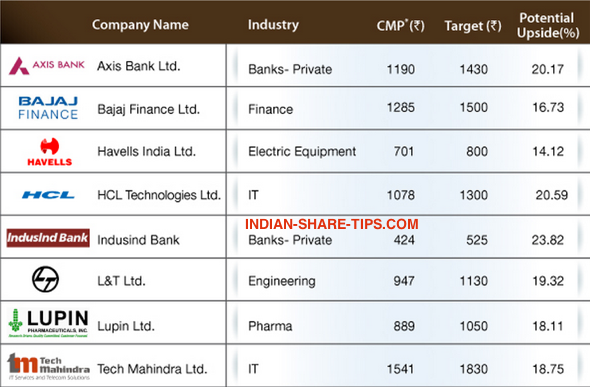
Task: Select the Havells India Ltd. name
Action: click(147, 152)
